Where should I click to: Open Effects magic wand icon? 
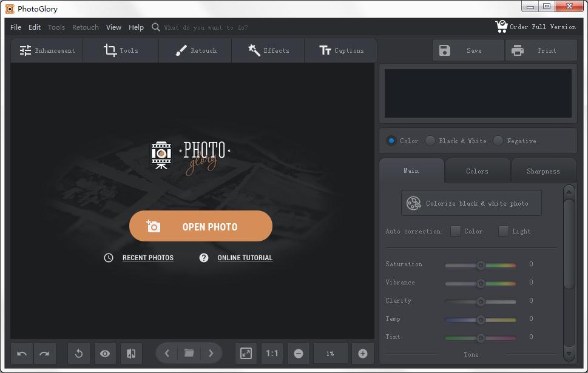[x=254, y=50]
